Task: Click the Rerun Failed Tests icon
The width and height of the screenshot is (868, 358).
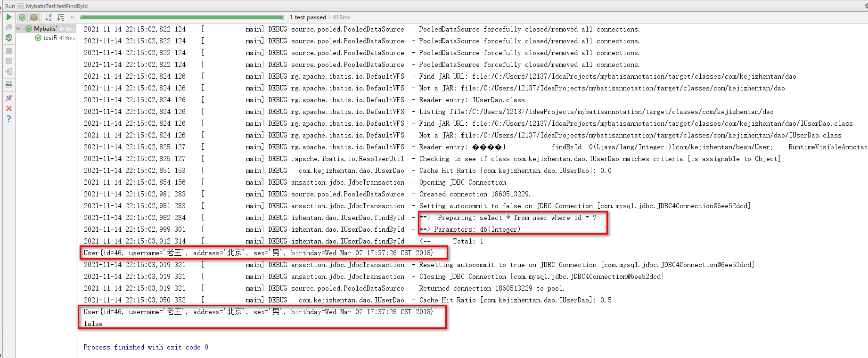Action: [x=9, y=27]
